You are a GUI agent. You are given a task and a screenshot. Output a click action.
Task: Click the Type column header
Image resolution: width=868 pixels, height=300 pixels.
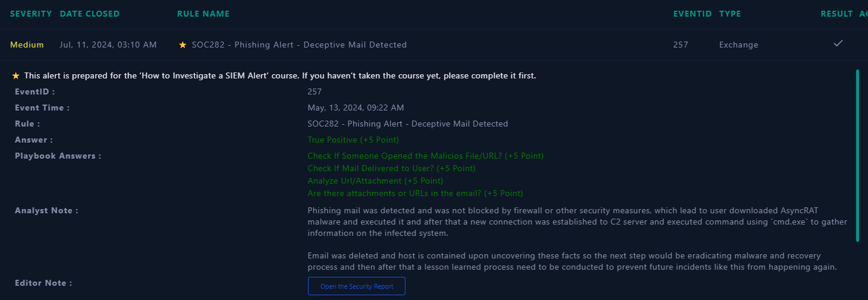pyautogui.click(x=730, y=14)
